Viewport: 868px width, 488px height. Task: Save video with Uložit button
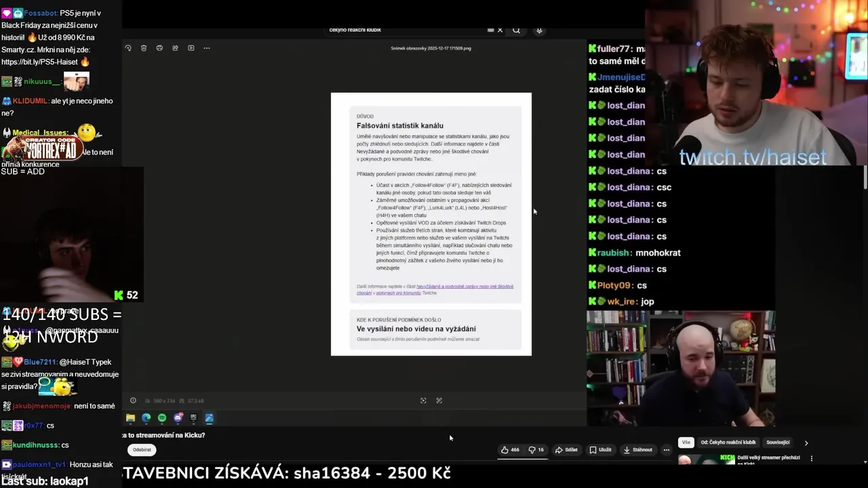tap(601, 450)
